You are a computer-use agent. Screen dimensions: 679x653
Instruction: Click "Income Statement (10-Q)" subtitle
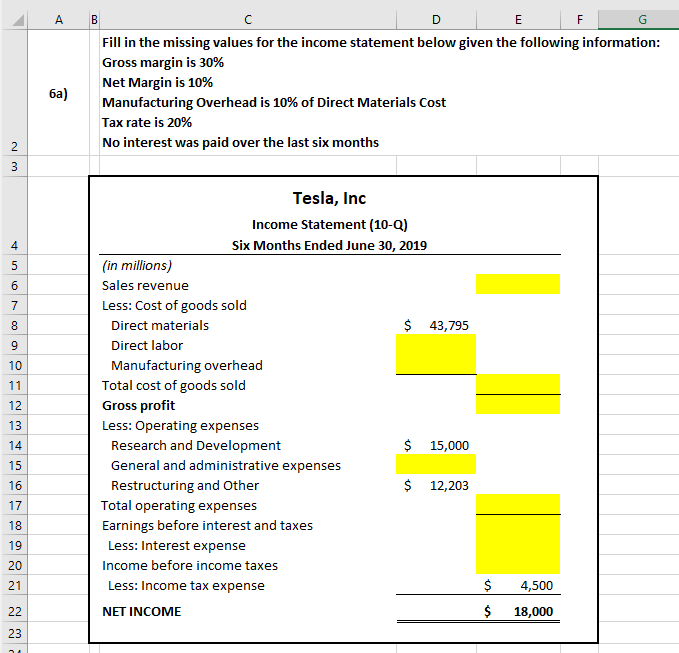tap(330, 224)
